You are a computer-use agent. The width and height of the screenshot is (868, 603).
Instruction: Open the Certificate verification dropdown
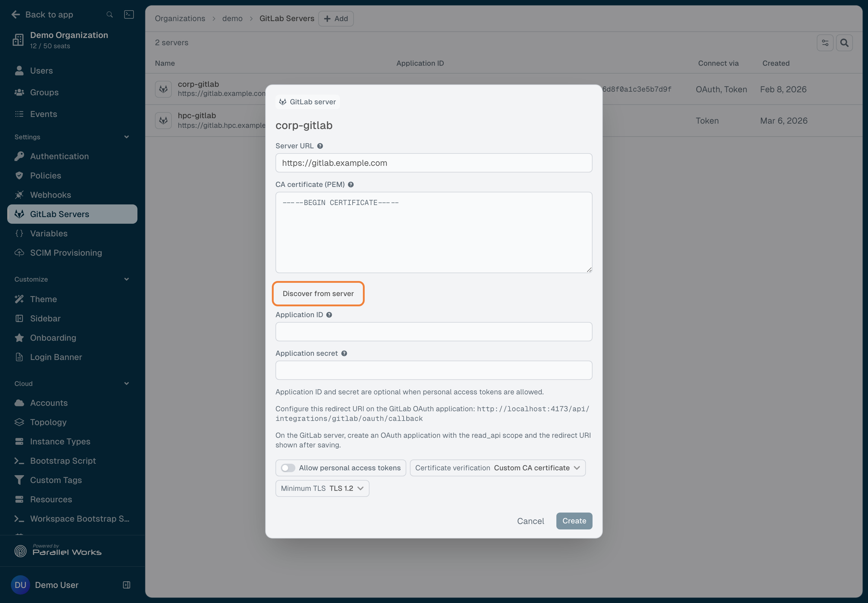tap(498, 468)
